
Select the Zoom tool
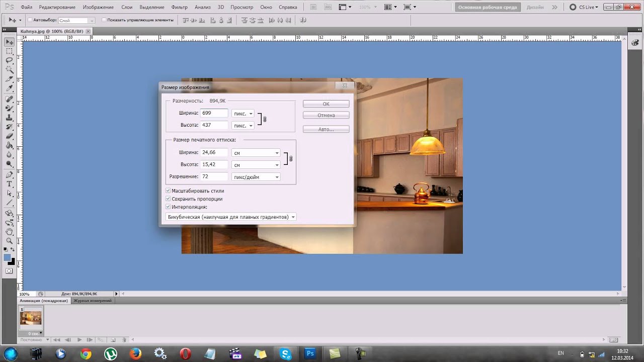coord(9,241)
